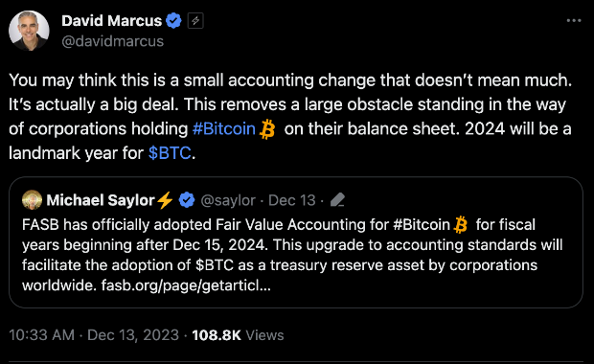
Task: Click the 108.8K Views count
Action: 238,335
